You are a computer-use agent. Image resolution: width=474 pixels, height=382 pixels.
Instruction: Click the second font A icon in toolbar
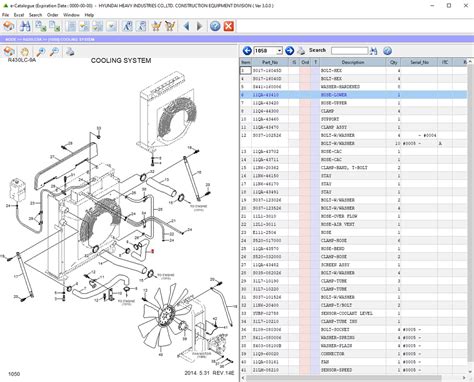point(141,26)
